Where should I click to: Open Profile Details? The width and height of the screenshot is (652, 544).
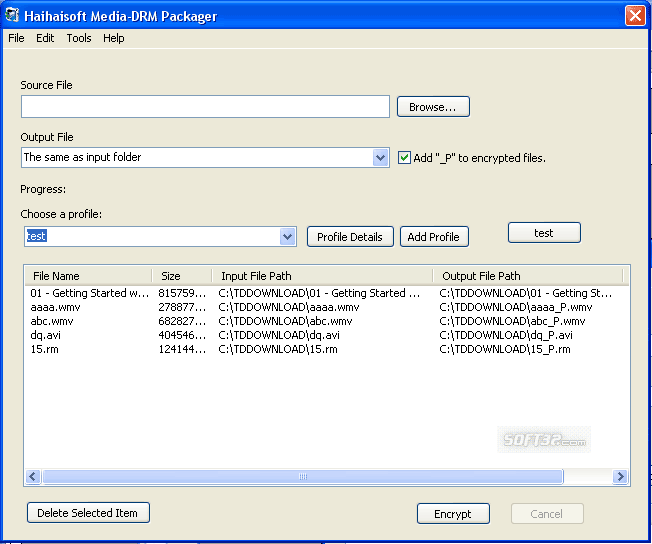click(350, 237)
